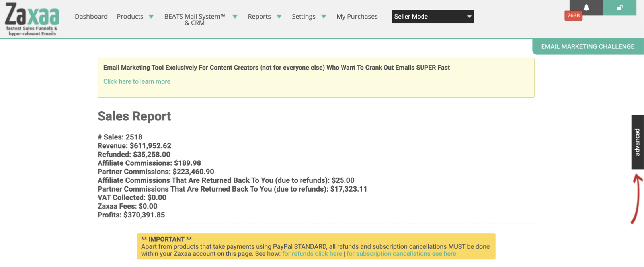644x267 pixels.
Task: Expand the Products dropdown arrow
Action: click(x=151, y=17)
